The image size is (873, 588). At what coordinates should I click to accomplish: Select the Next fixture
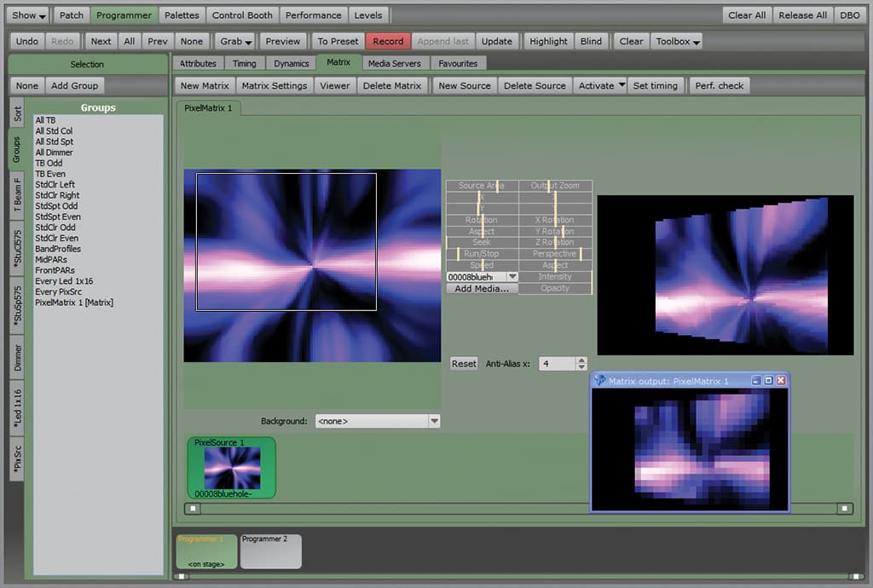[101, 41]
